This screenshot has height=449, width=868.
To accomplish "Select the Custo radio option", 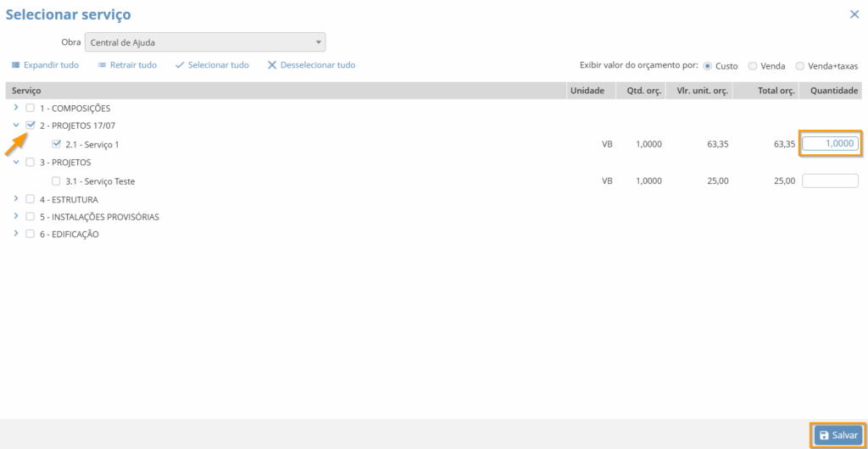I will point(708,66).
